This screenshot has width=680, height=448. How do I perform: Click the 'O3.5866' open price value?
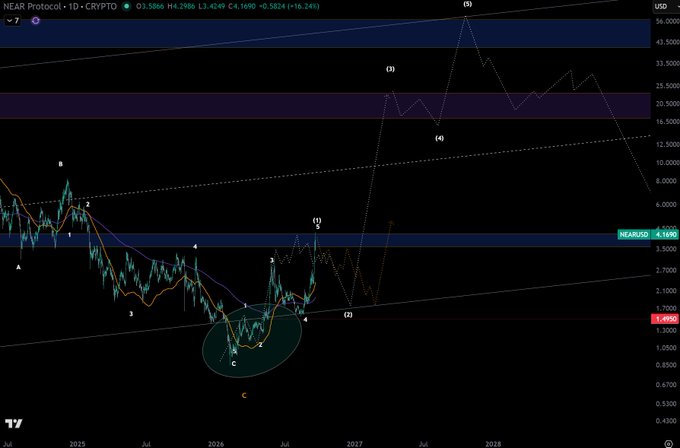click(x=152, y=7)
